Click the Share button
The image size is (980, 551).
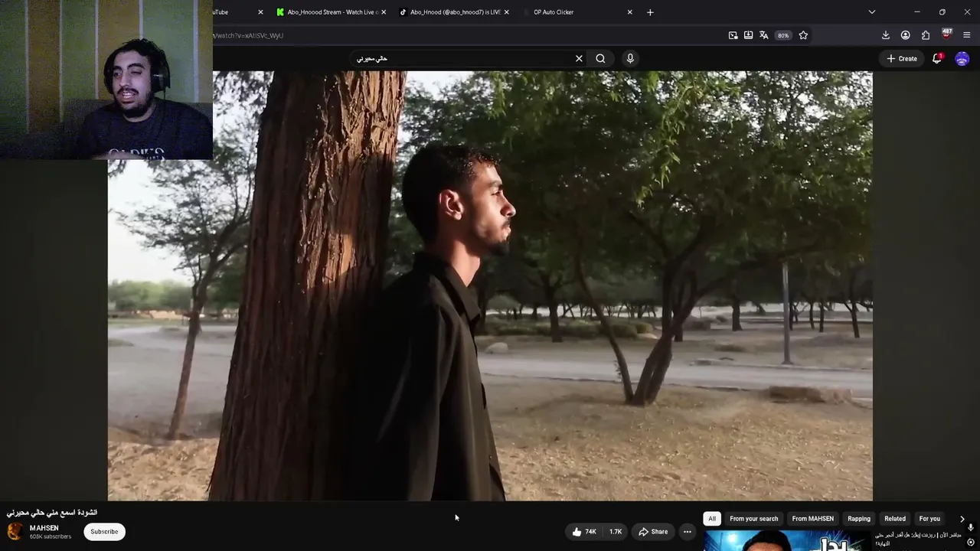tap(653, 532)
